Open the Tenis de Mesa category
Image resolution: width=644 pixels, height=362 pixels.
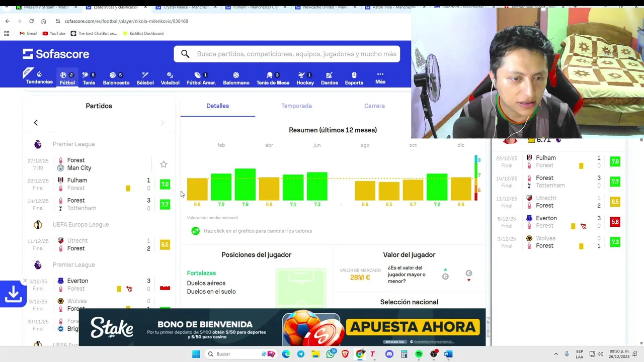point(273,78)
